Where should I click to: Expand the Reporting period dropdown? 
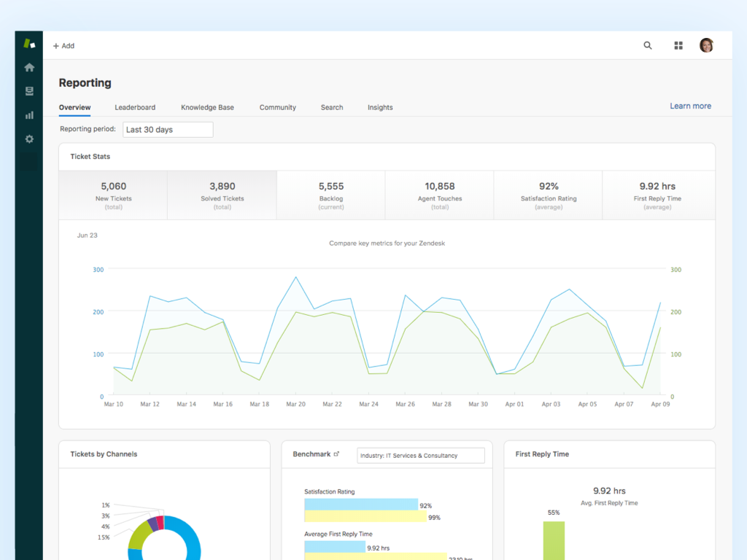(x=167, y=130)
